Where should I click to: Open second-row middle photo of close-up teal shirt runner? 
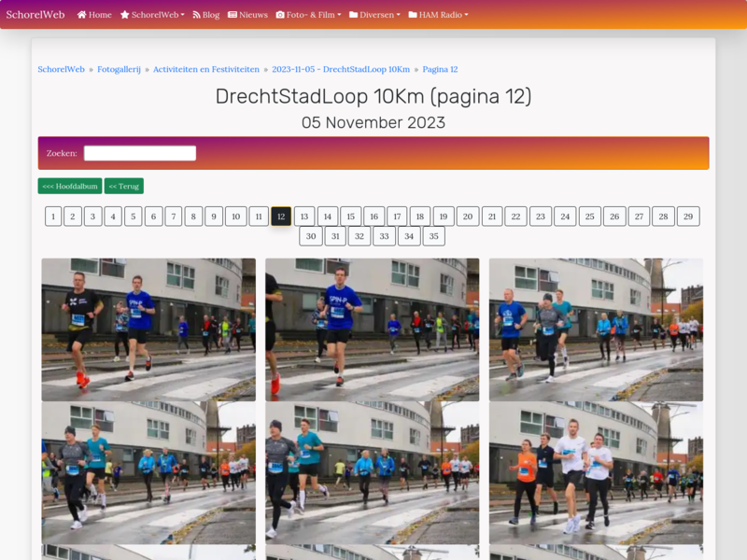(x=372, y=472)
